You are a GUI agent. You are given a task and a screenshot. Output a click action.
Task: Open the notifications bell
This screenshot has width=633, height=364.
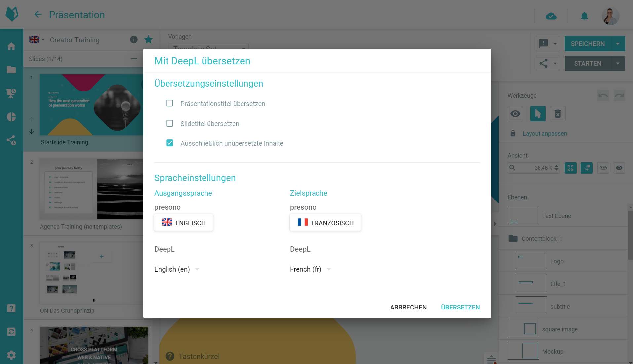[x=584, y=16]
